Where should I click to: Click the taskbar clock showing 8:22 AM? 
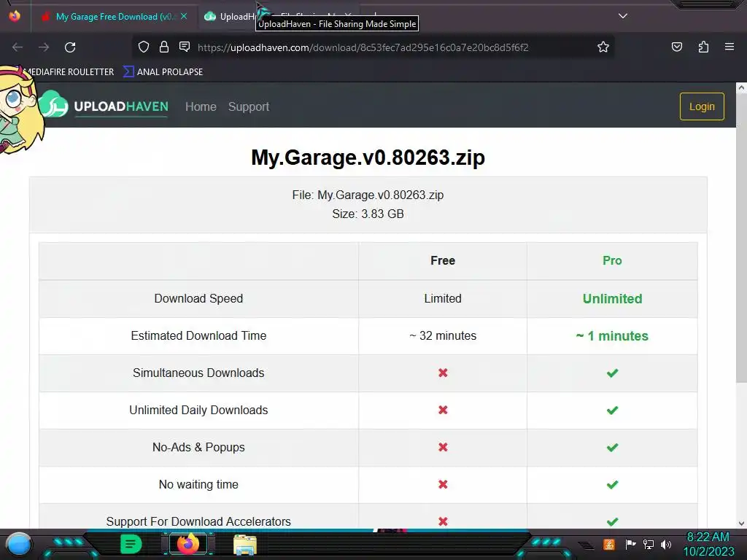tap(709, 544)
